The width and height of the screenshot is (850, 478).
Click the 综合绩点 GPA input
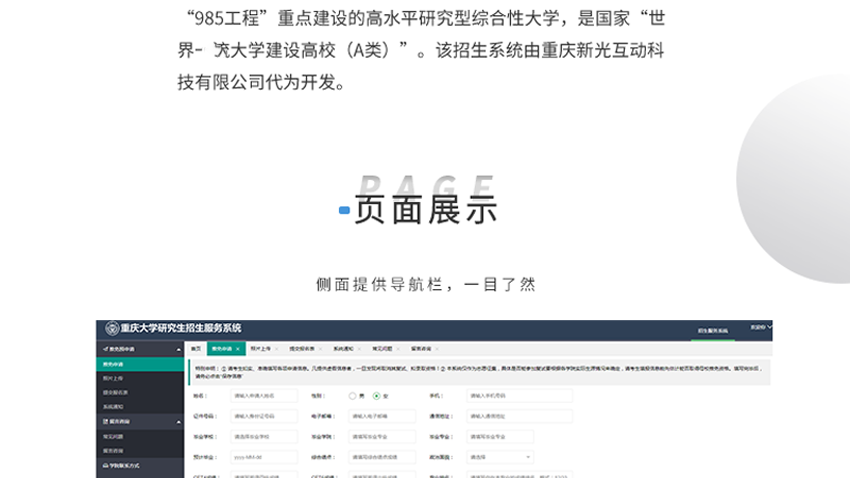pos(382,457)
